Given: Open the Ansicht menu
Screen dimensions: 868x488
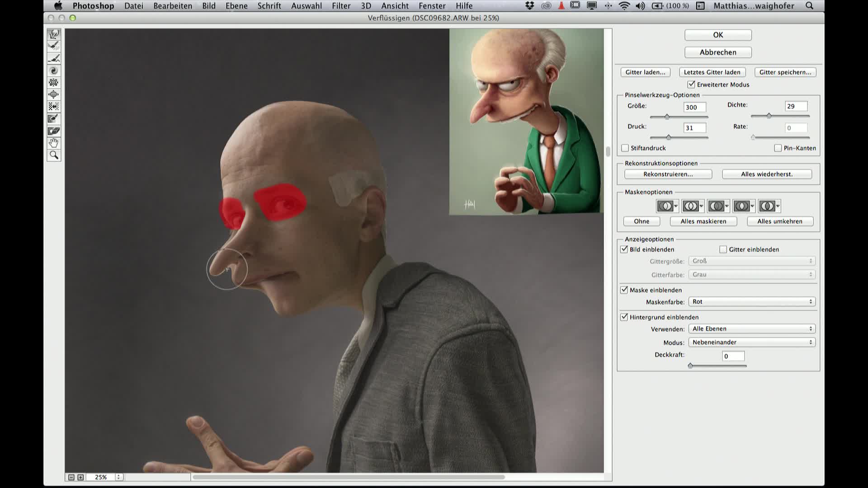Looking at the screenshot, I should 395,6.
